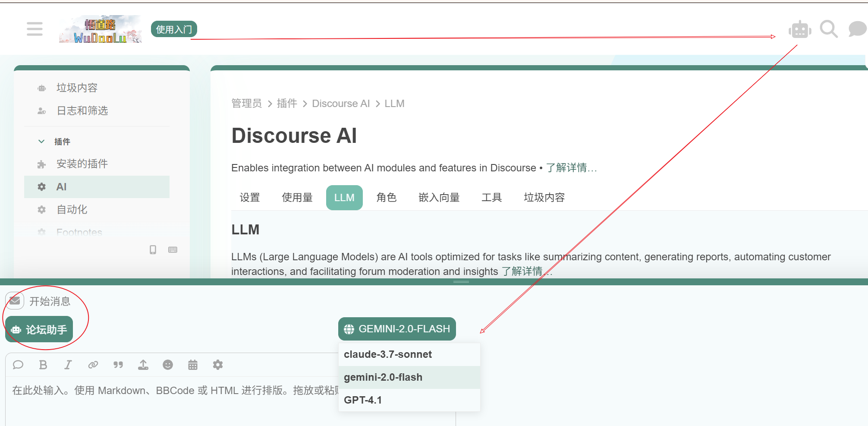The height and width of the screenshot is (426, 868).
Task: Click the speech bubble toolbar icon
Action: click(18, 365)
